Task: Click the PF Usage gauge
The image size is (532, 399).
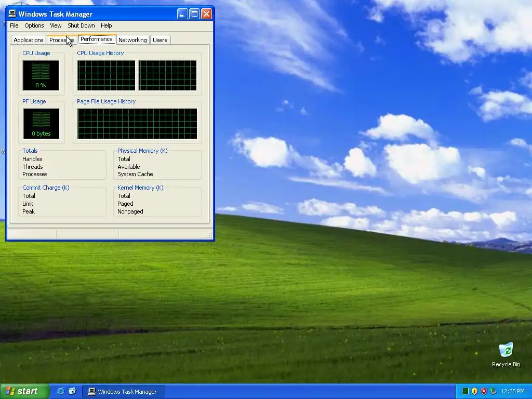Action: point(41,124)
